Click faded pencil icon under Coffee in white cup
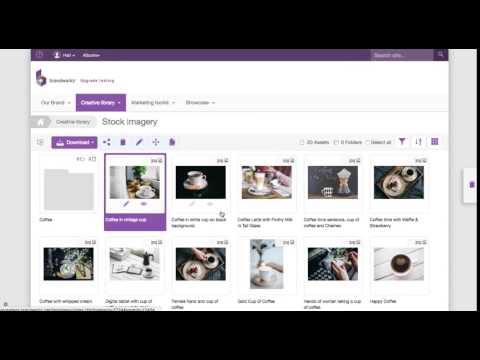 pyautogui.click(x=192, y=204)
